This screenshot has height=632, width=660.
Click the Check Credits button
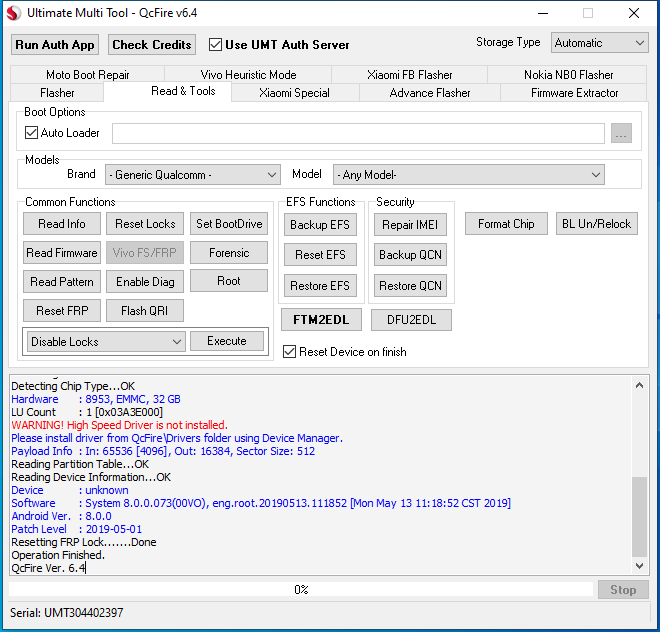[x=152, y=45]
